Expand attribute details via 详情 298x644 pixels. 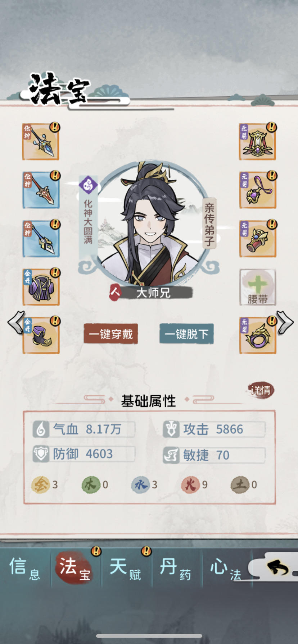tap(261, 390)
